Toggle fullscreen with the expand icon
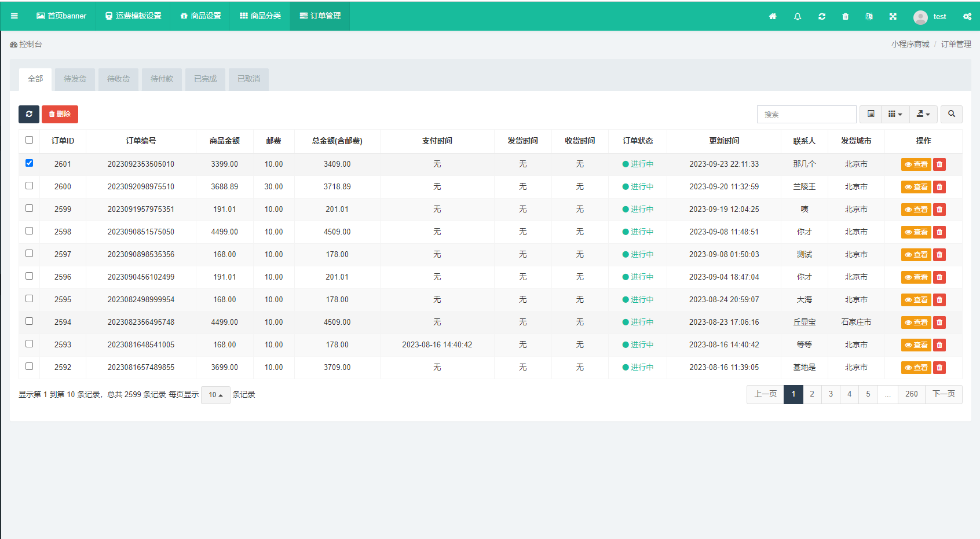 pos(893,16)
